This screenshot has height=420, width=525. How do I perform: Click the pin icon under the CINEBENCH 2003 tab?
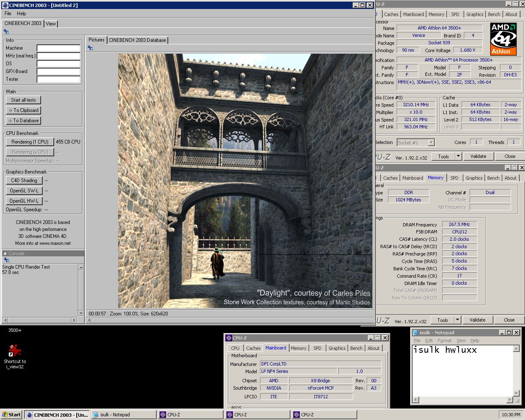pos(6,32)
